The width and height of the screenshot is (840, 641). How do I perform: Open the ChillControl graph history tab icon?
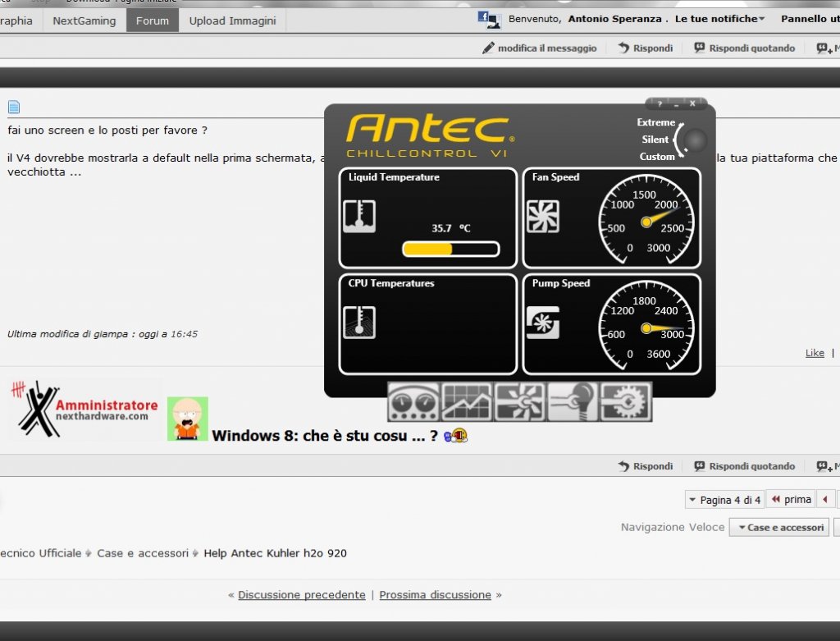click(467, 402)
